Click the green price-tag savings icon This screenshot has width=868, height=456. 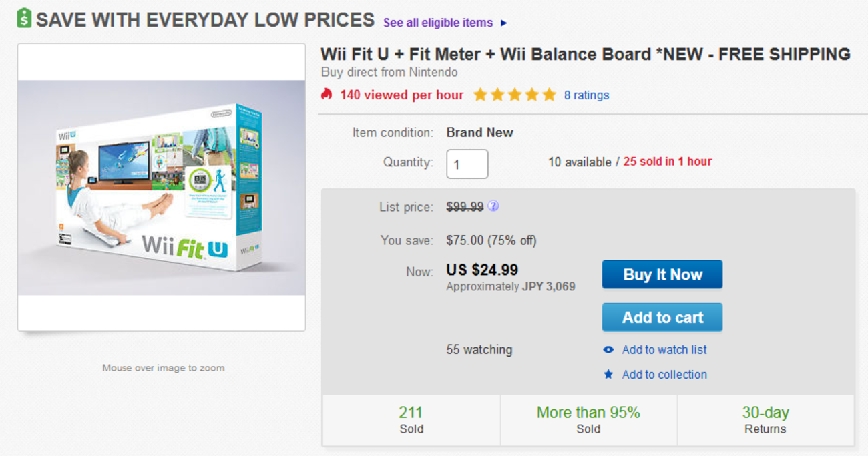(x=24, y=19)
